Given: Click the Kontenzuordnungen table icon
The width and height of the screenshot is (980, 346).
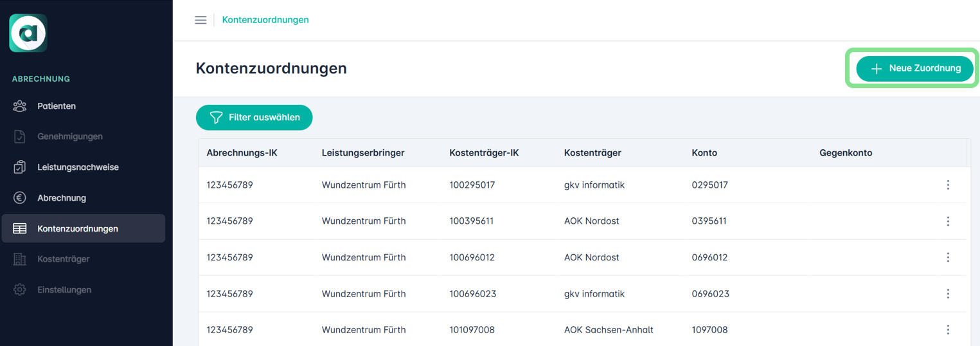Looking at the screenshot, I should (20, 229).
